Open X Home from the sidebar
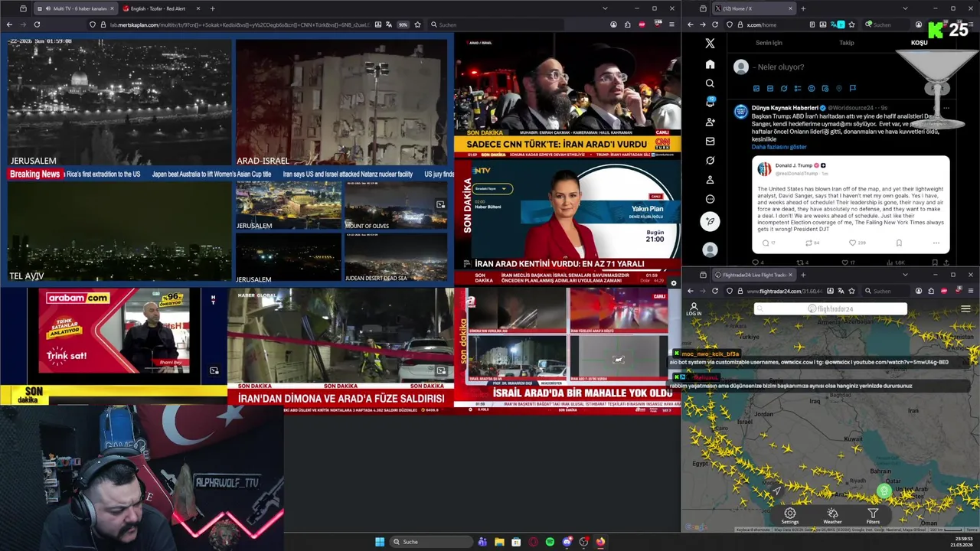 (710, 64)
